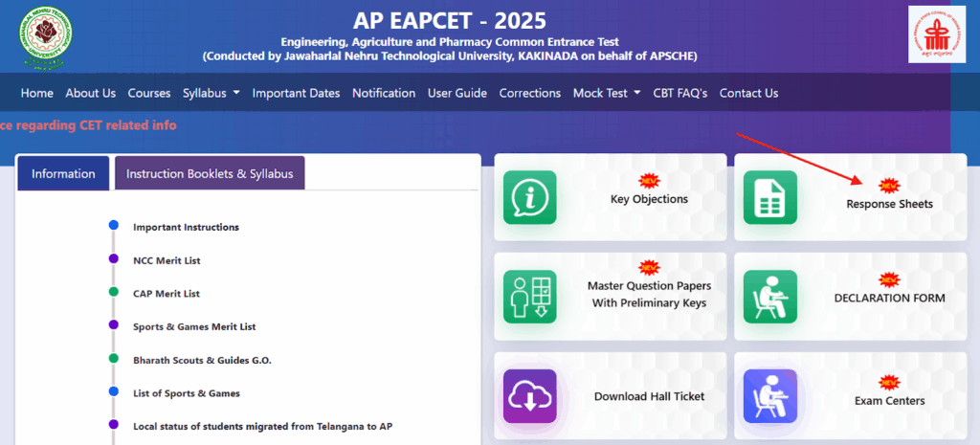
Task: Click NEW badge above Key Objections
Action: point(649,182)
